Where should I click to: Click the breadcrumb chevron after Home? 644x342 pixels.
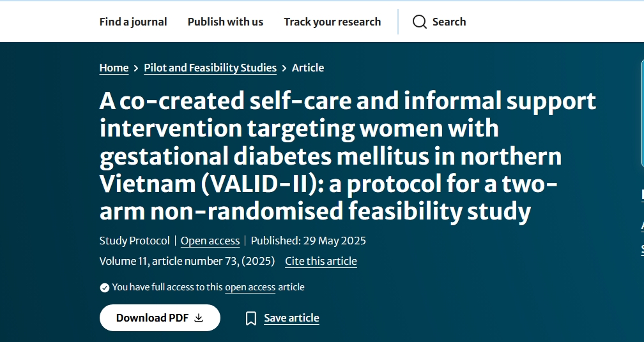click(x=136, y=68)
